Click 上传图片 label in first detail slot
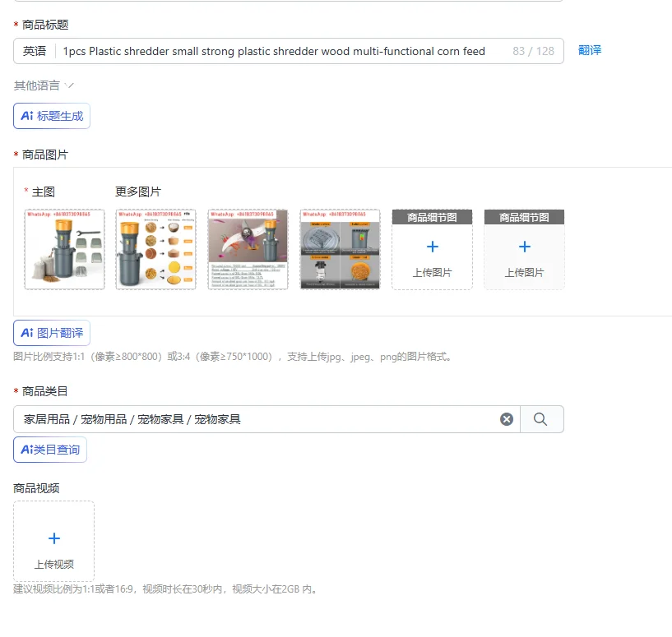Screen dimensions: 672x637 tap(432, 272)
